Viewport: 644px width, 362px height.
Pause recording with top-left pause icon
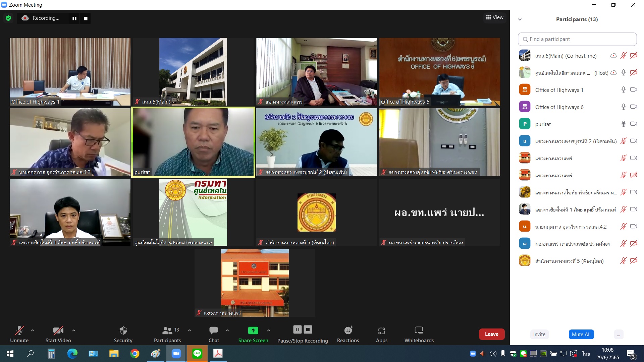74,18
